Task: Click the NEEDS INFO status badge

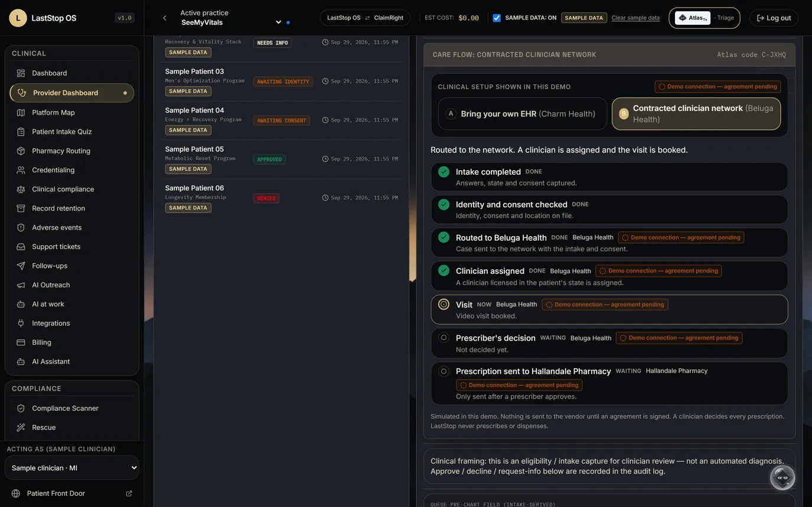Action: (272, 42)
